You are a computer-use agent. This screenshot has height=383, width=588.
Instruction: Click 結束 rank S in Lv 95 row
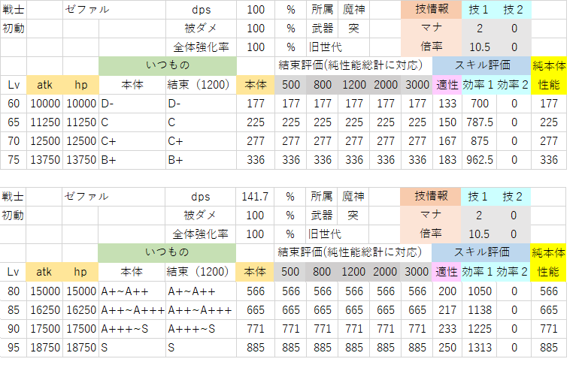pyautogui.click(x=201, y=348)
